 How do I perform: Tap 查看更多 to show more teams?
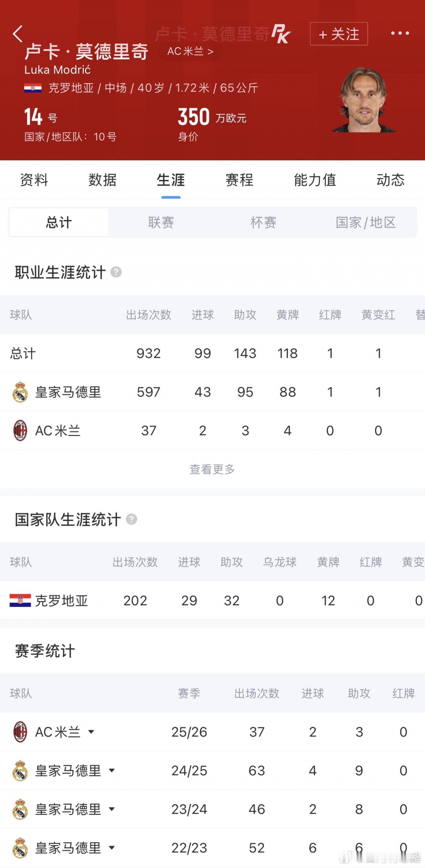[212, 469]
